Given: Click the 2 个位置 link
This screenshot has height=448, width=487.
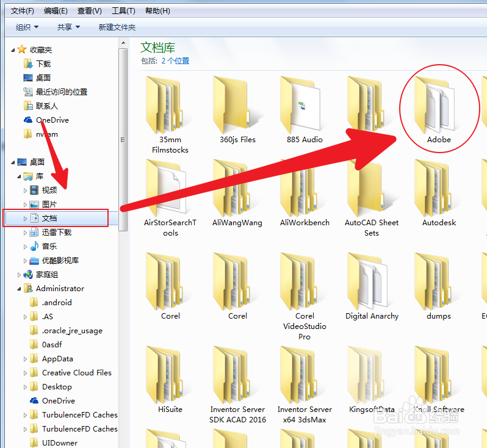Looking at the screenshot, I should click(176, 61).
